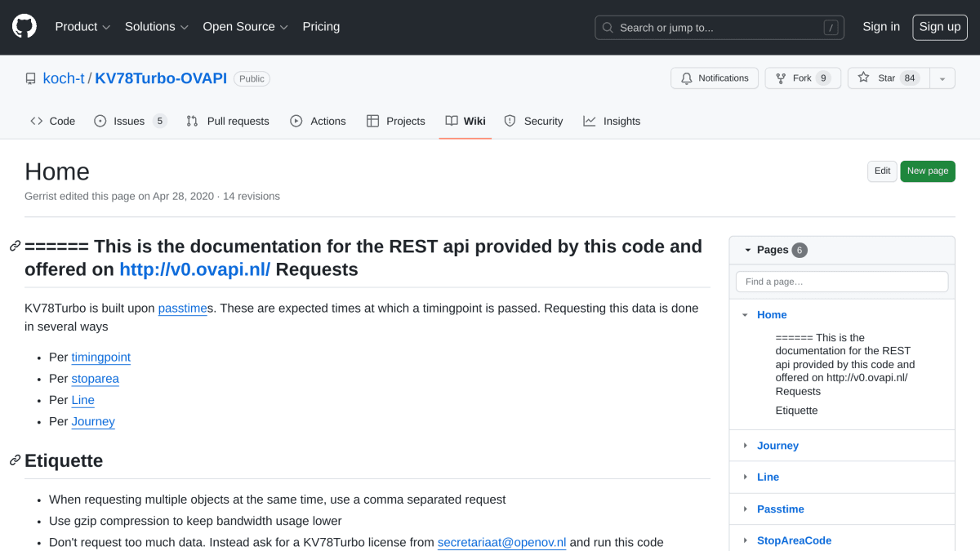The width and height of the screenshot is (980, 551).
Task: Open the Open Source menu
Action: click(x=246, y=27)
